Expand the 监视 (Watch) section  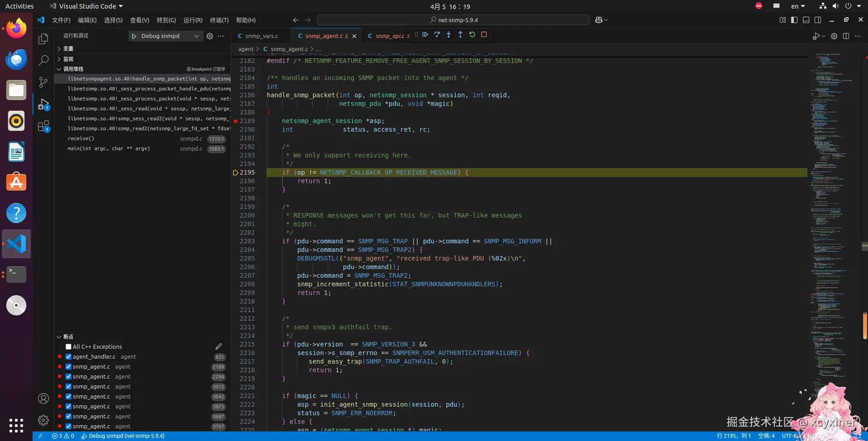[x=142, y=59]
